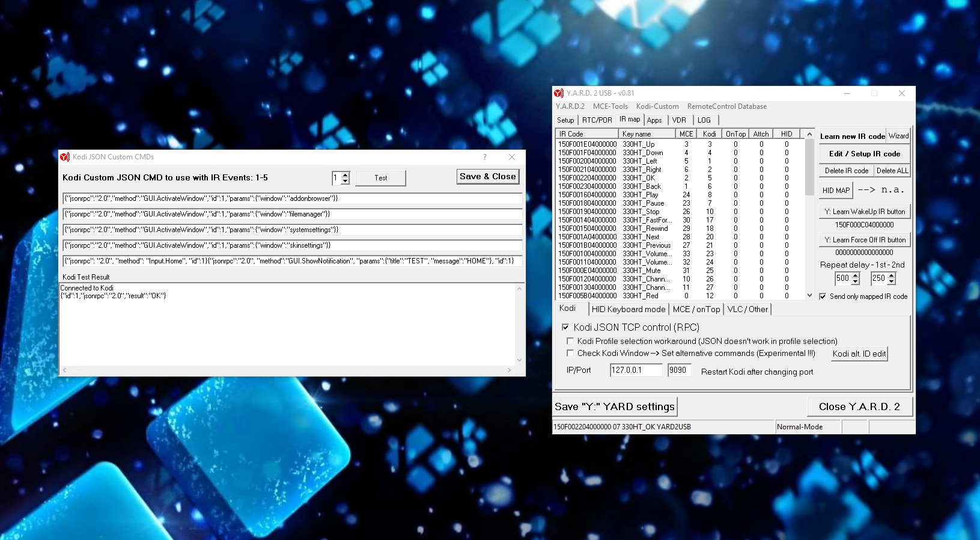Click the Key name column header

647,134
